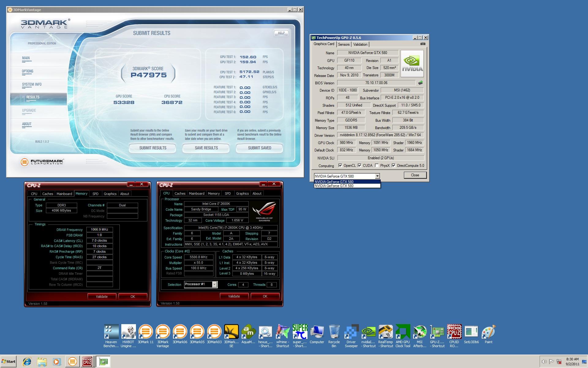Open MAIN page in 3DMark sidebar

point(39,59)
